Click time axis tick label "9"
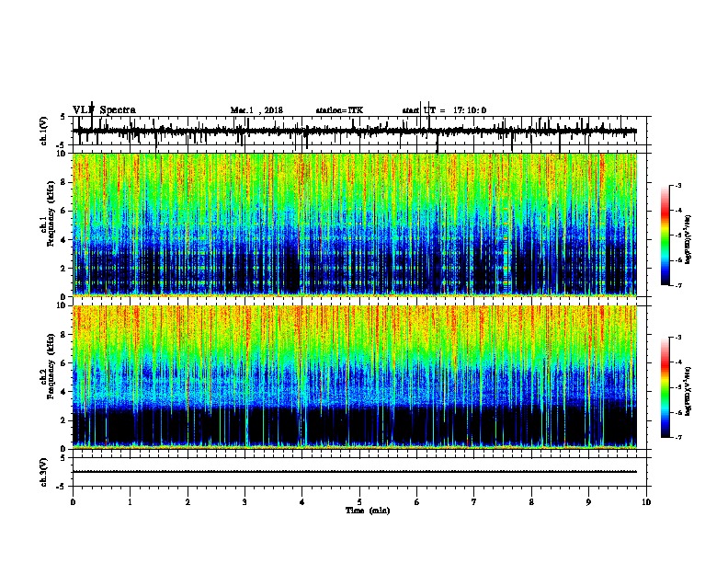 click(588, 502)
